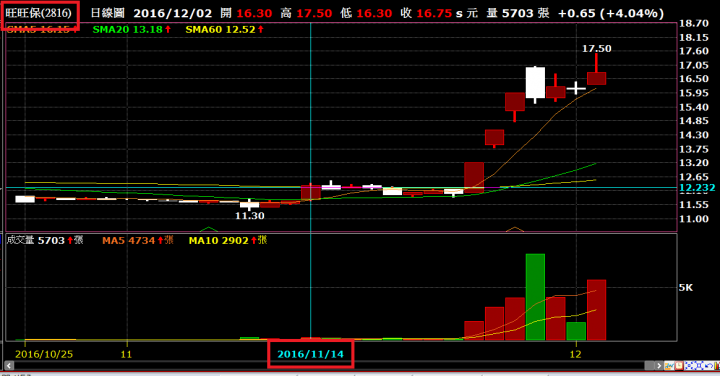Click the 18.70 price axis label
The image size is (720, 376).
pyautogui.click(x=693, y=23)
